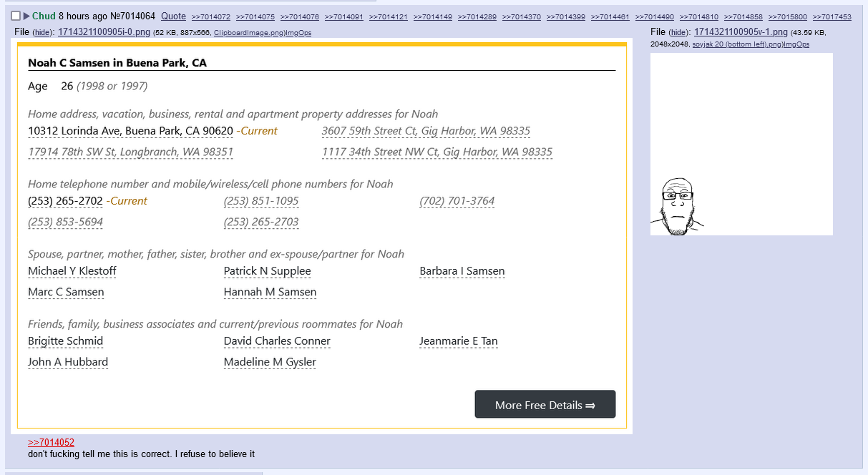This screenshot has height=475, width=868.
Task: Open ImgOps for the soyjak 20 image
Action: tap(796, 44)
